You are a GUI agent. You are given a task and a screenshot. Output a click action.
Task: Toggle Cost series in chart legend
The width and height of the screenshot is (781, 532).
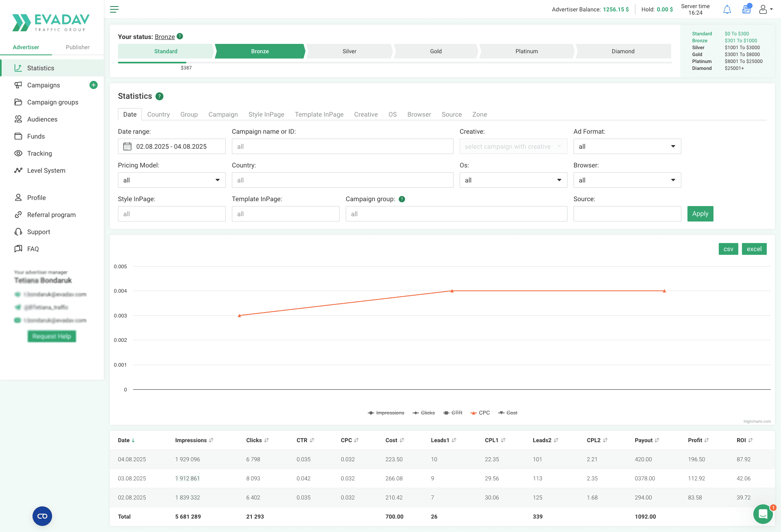(508, 413)
